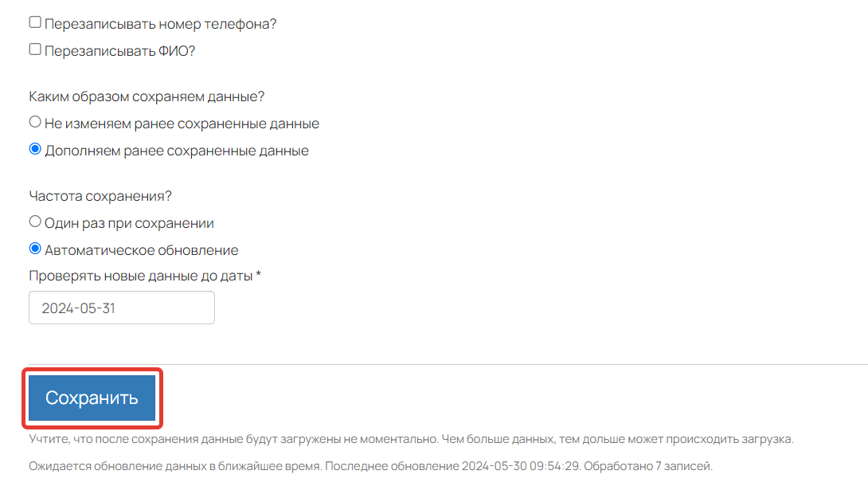Pick the 'Автоматическое обновление' radio button

35,249
